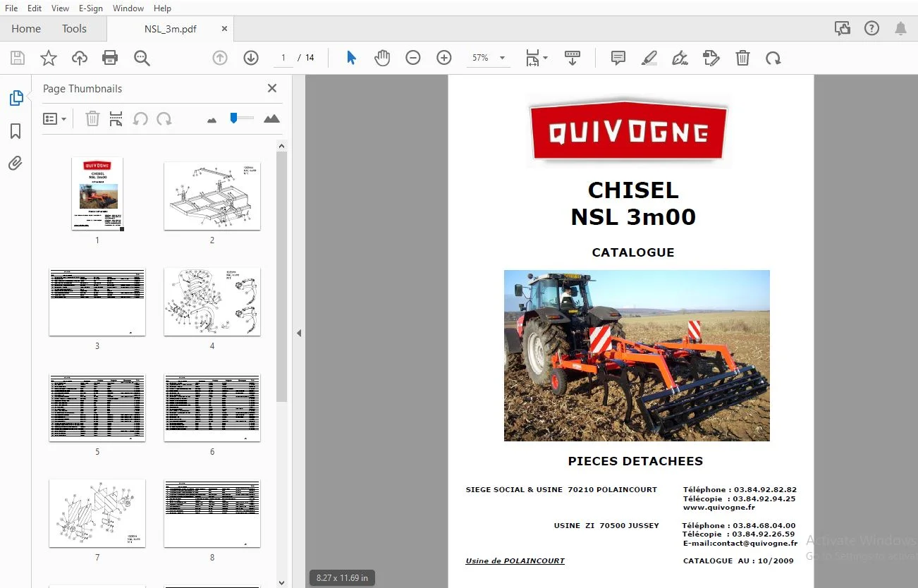918x588 pixels.
Task: Select the Highlight text tool
Action: click(x=649, y=58)
